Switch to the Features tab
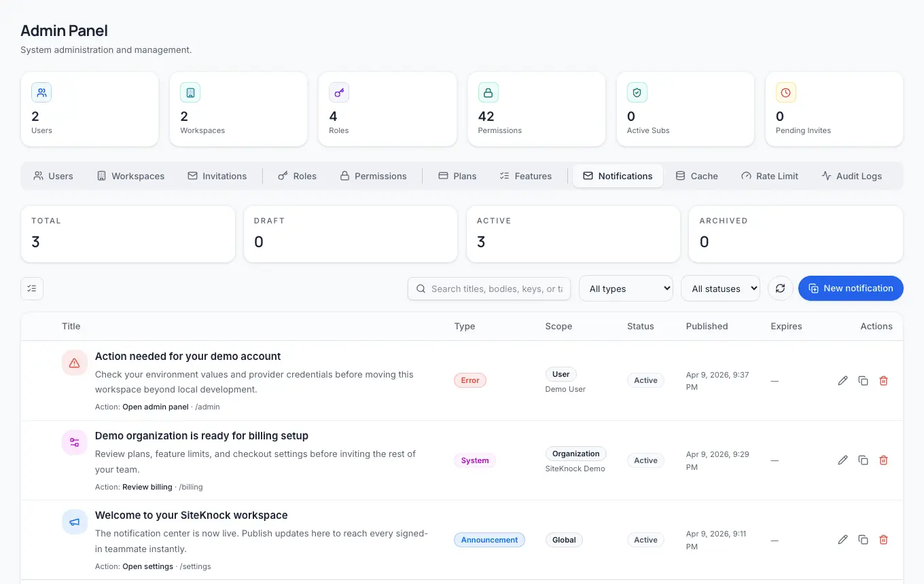This screenshot has height=584, width=924. [x=525, y=176]
